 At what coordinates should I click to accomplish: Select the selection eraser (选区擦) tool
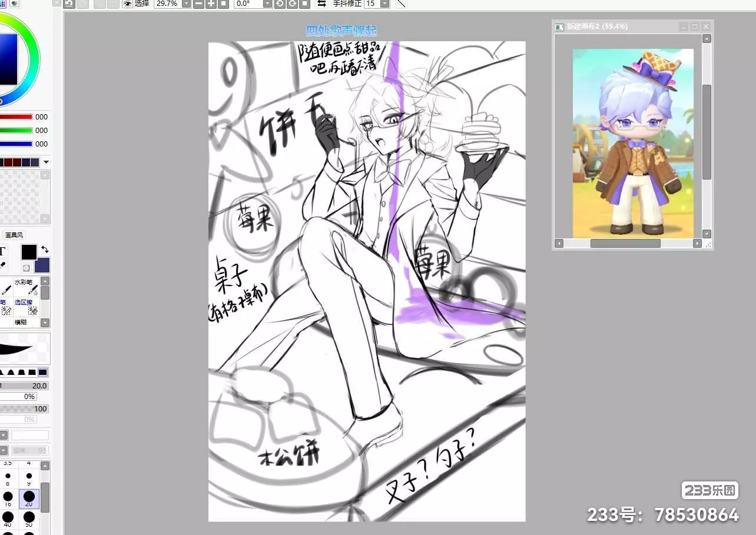pos(26,306)
